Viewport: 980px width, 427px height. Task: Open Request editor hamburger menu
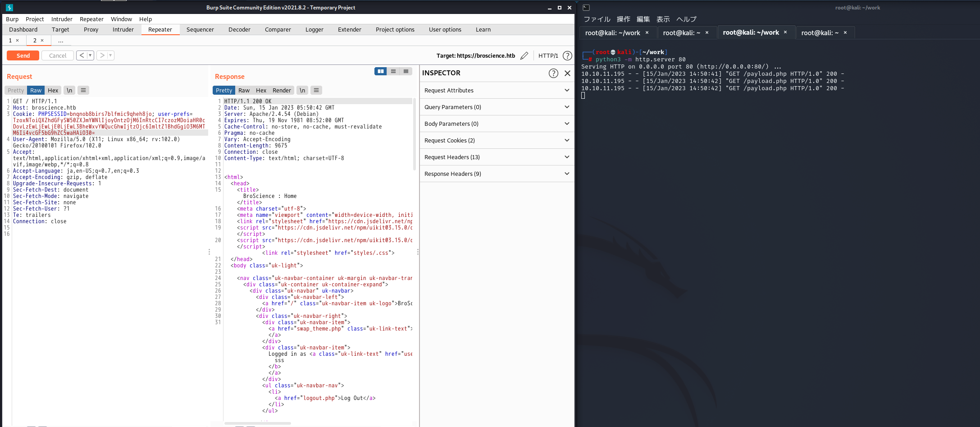[x=83, y=90]
